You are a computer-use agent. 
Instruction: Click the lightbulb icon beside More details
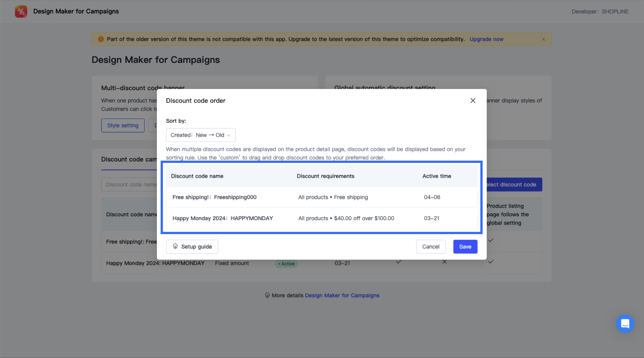(x=267, y=295)
